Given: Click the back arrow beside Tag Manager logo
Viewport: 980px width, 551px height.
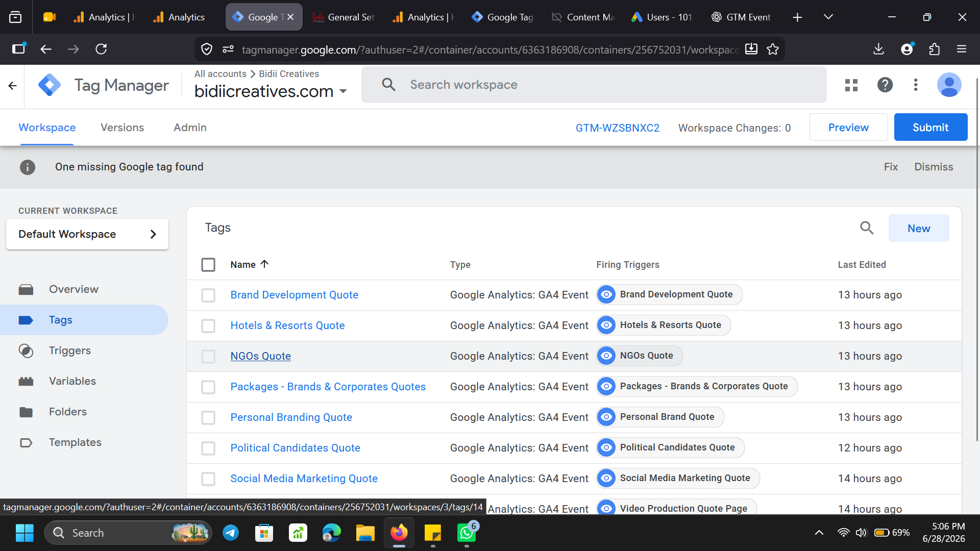Looking at the screenshot, I should (x=13, y=86).
